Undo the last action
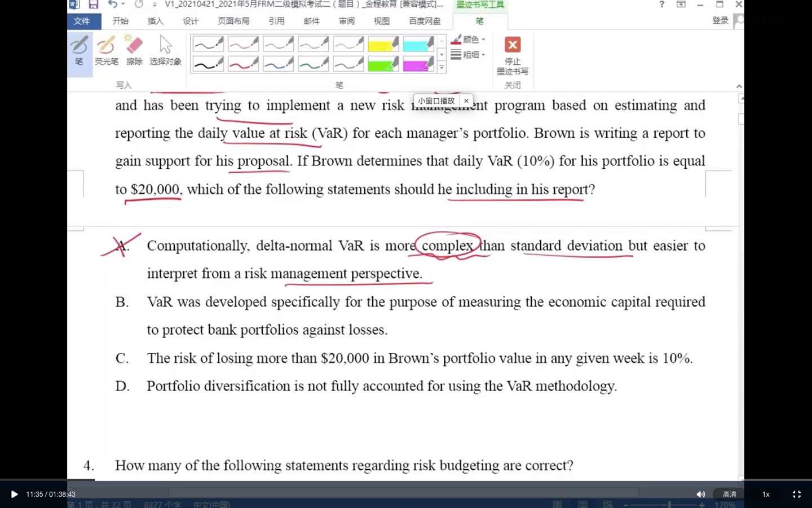The image size is (812, 508). click(113, 5)
